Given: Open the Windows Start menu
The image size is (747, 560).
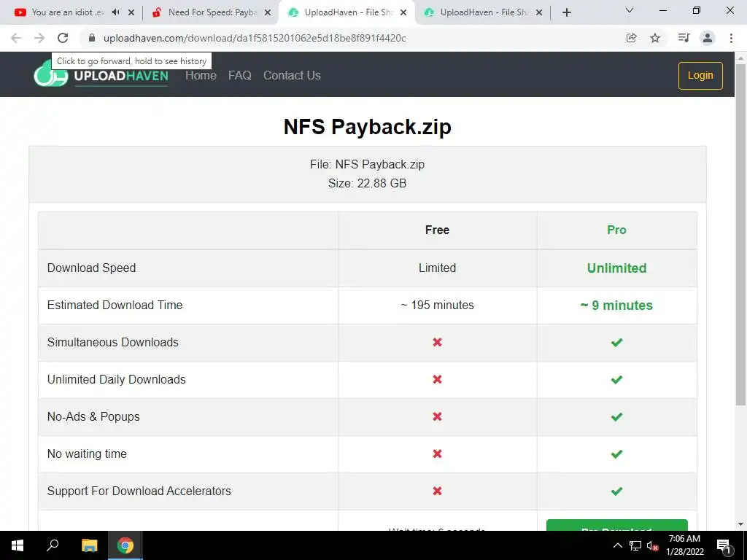Looking at the screenshot, I should point(18,545).
